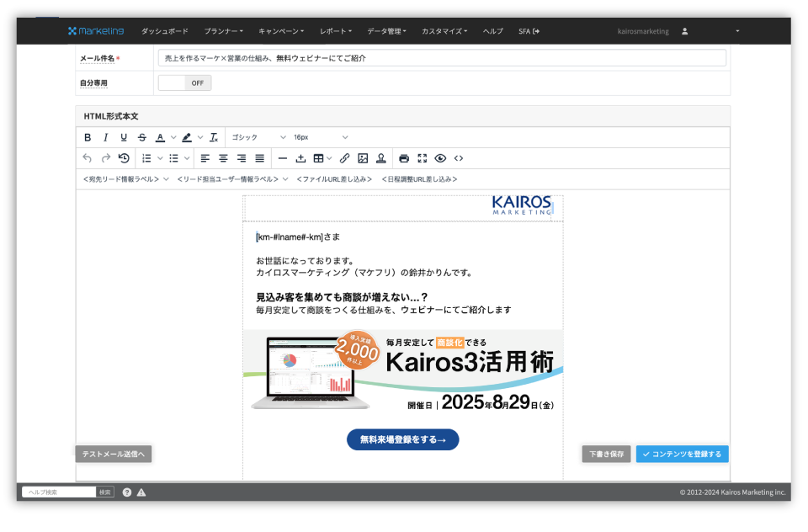Insert a hyperlink with the chain icon
This screenshot has width=808, height=532.
(x=345, y=158)
